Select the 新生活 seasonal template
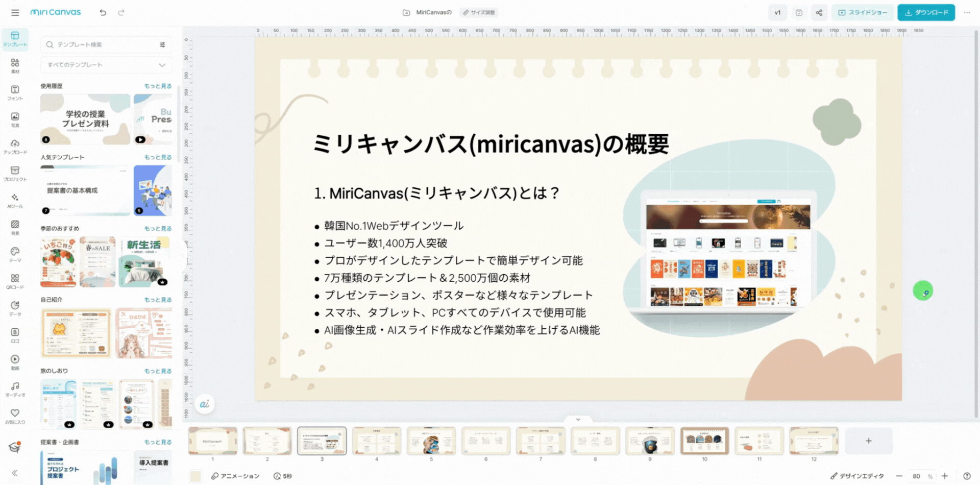 144,262
